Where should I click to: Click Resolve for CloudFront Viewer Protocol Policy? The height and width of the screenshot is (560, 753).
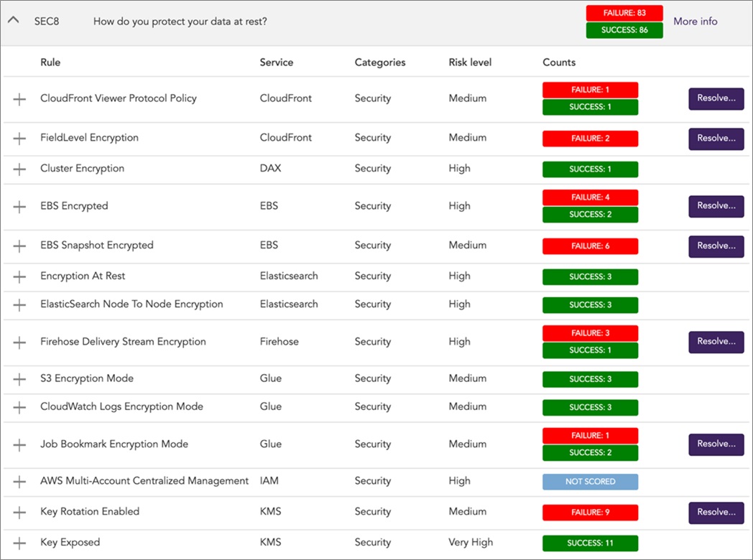pos(716,98)
